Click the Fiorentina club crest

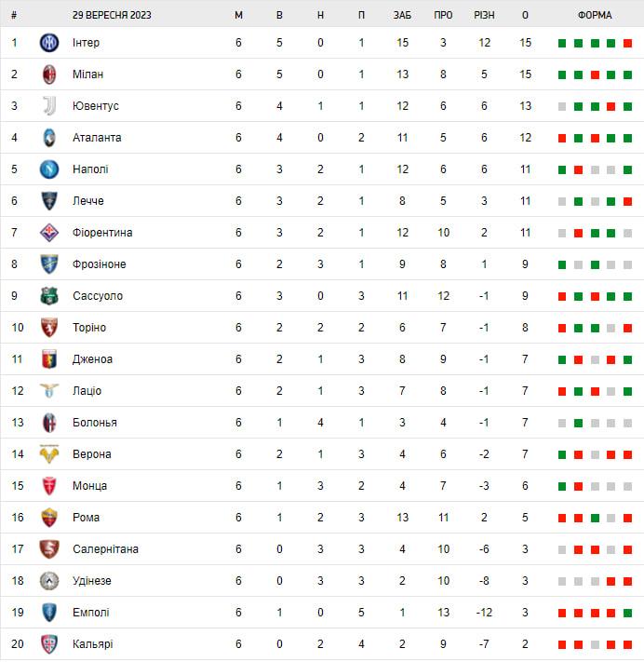(x=49, y=233)
